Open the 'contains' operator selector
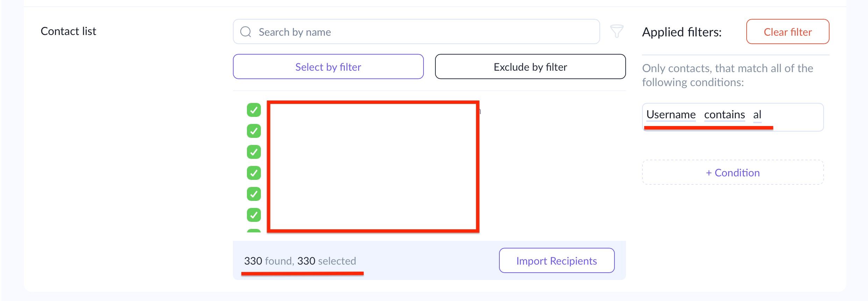 724,114
